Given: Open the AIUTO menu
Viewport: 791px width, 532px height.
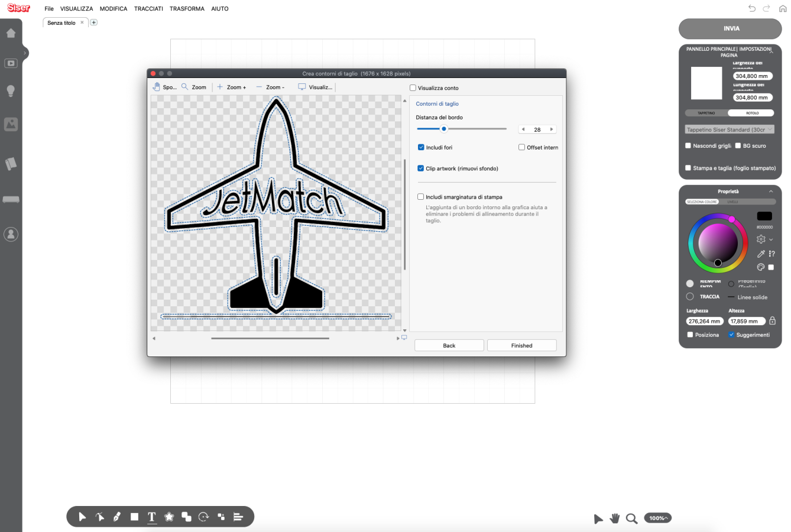Looking at the screenshot, I should point(220,9).
